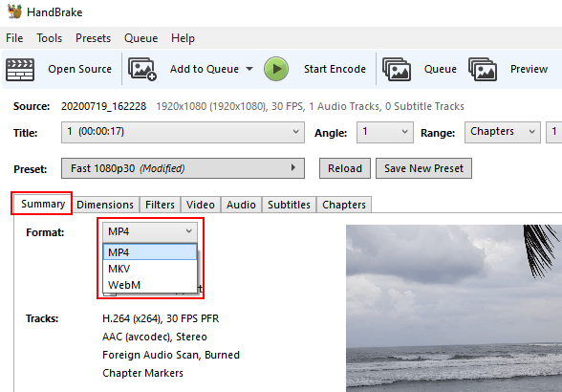This screenshot has width=562, height=392.
Task: Switch to the Chapters tab
Action: coord(344,205)
